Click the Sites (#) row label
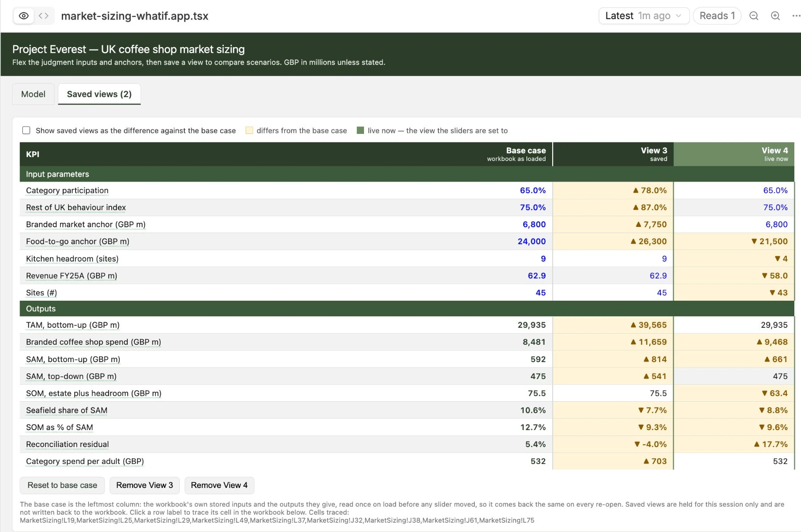Viewport: 801px width, 532px height. (x=41, y=293)
